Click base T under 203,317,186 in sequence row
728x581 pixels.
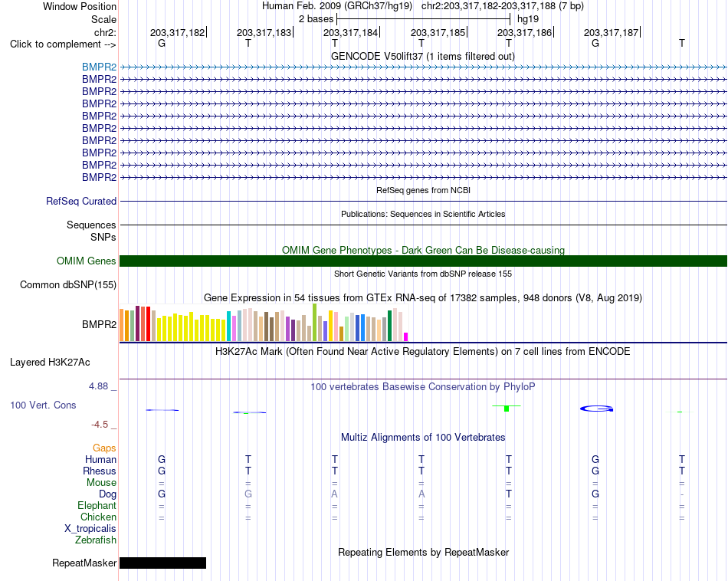pyautogui.click(x=509, y=43)
